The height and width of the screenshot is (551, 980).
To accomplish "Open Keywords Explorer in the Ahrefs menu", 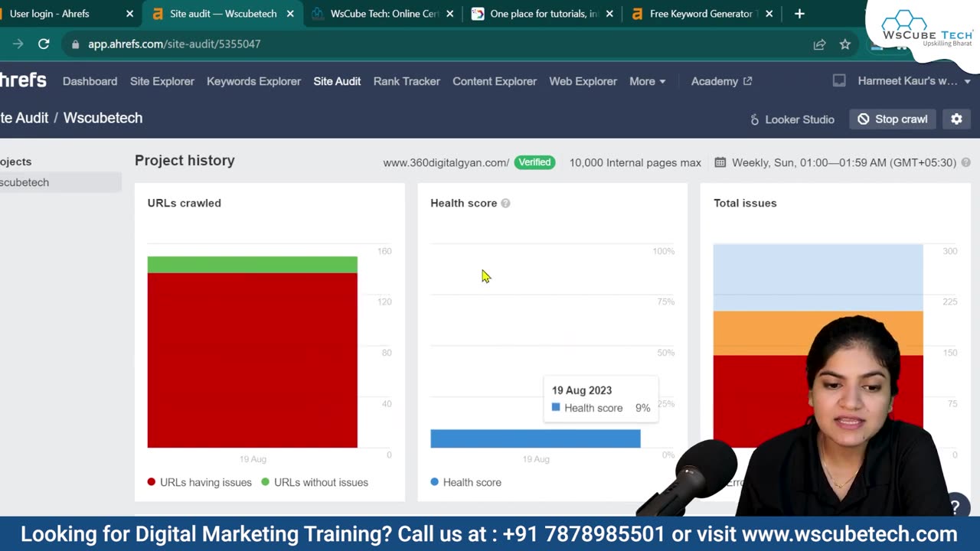I will 253,81.
